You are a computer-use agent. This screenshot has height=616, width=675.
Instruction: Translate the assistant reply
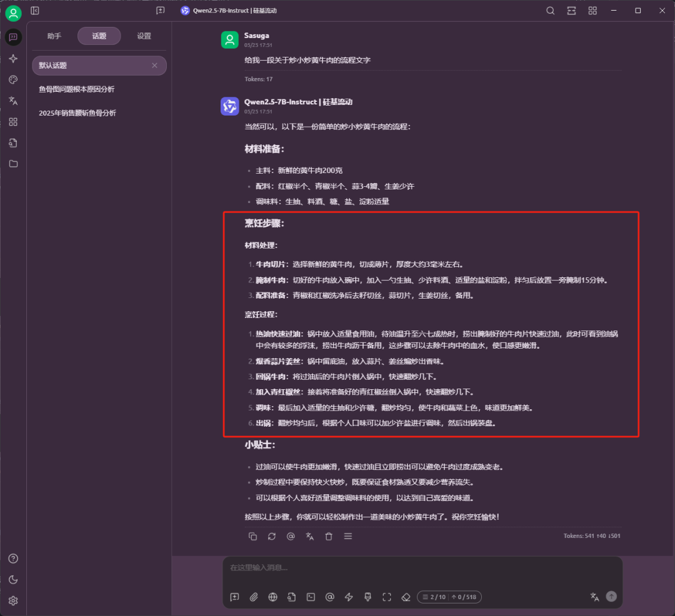click(x=309, y=537)
